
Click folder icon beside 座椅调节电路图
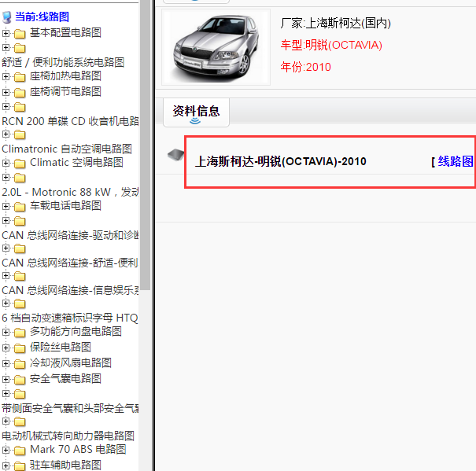[x=20, y=93]
